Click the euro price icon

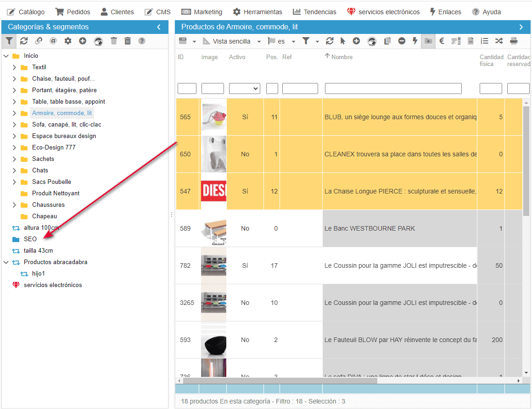[442, 41]
